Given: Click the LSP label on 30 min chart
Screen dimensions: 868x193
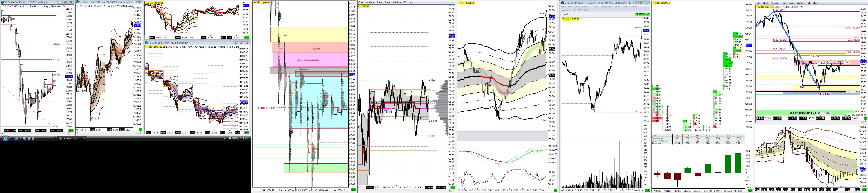Looking at the screenshot, I should click(802, 87).
